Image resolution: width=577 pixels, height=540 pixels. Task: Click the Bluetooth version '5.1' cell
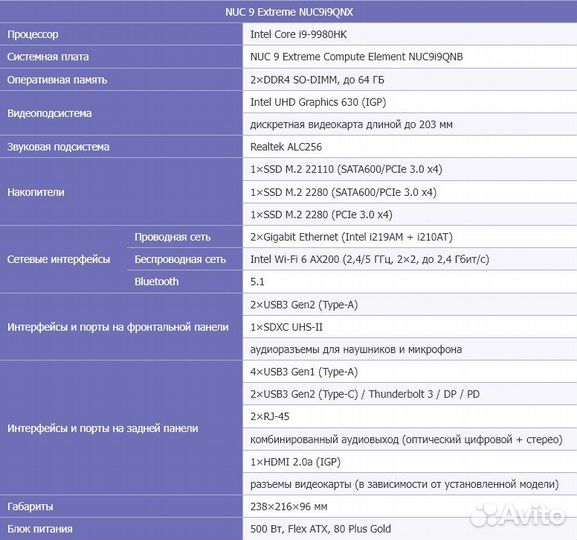(x=410, y=282)
